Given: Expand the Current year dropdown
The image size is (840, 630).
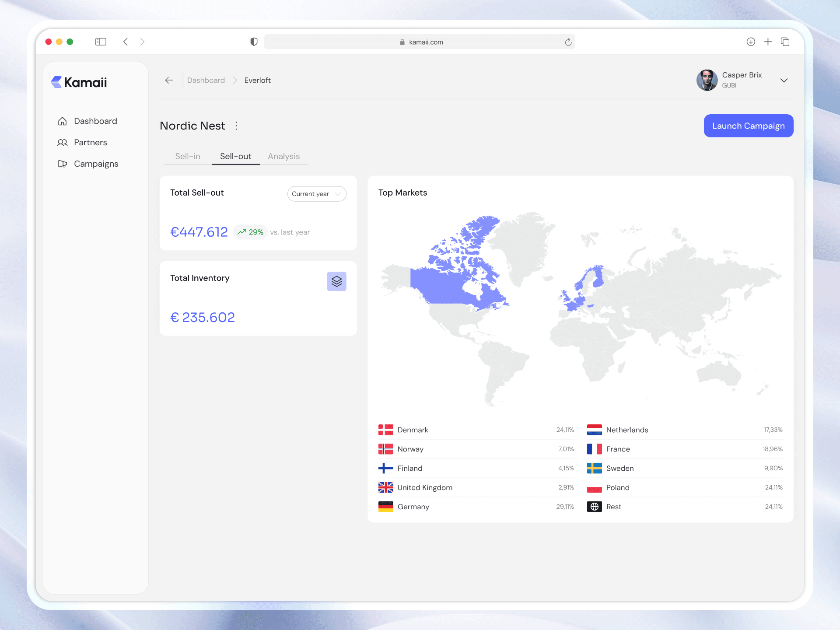Looking at the screenshot, I should click(x=317, y=194).
